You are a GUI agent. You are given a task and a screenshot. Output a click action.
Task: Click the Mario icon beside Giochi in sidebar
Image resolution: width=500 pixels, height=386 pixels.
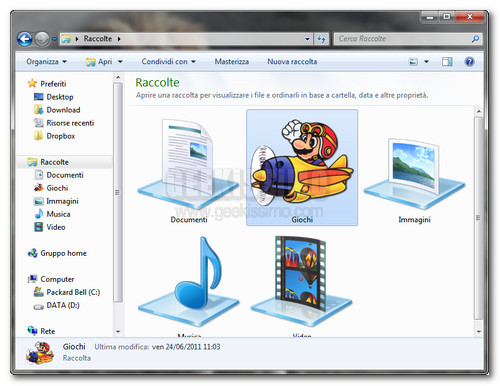click(38, 188)
